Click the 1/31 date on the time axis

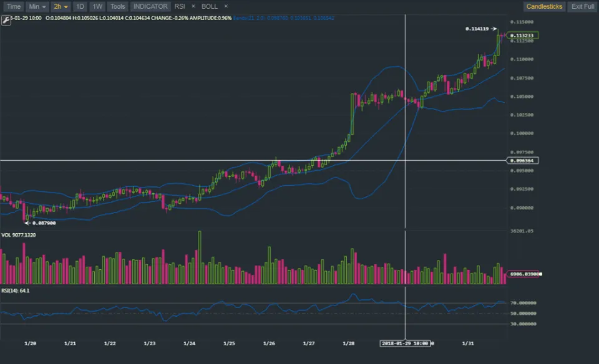[x=468, y=343]
